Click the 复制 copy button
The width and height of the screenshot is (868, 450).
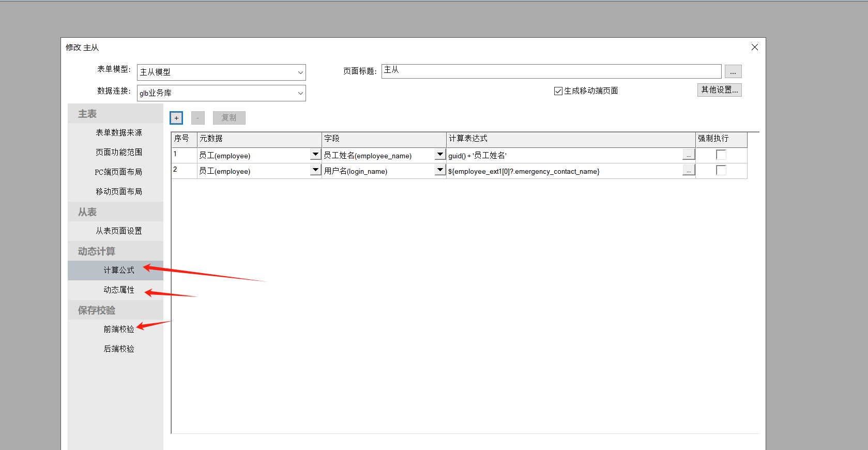pos(229,118)
